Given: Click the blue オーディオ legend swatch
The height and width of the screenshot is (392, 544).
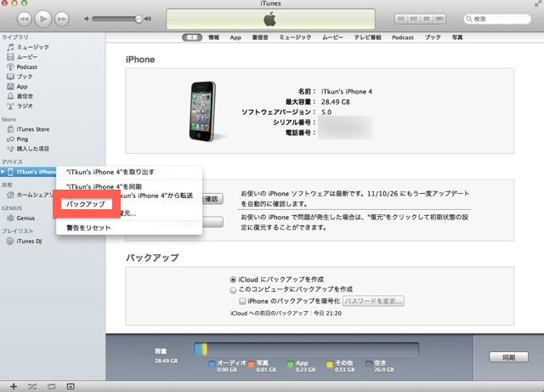Looking at the screenshot, I should [212, 364].
